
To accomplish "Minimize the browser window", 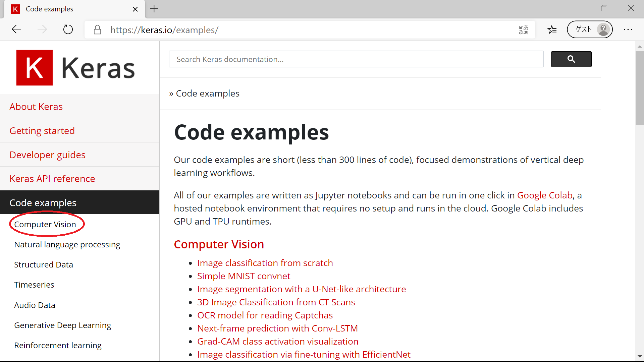I will [577, 8].
